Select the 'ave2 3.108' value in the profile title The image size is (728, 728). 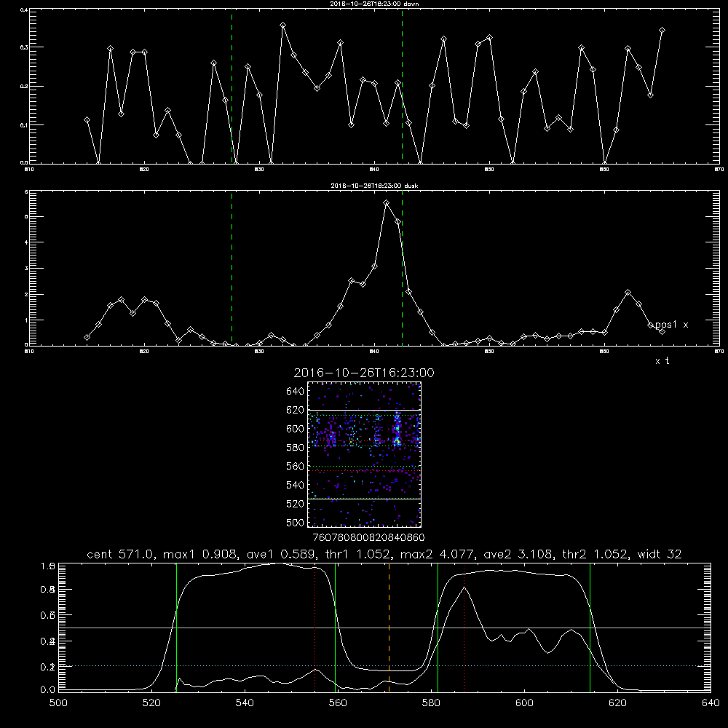pyautogui.click(x=518, y=554)
